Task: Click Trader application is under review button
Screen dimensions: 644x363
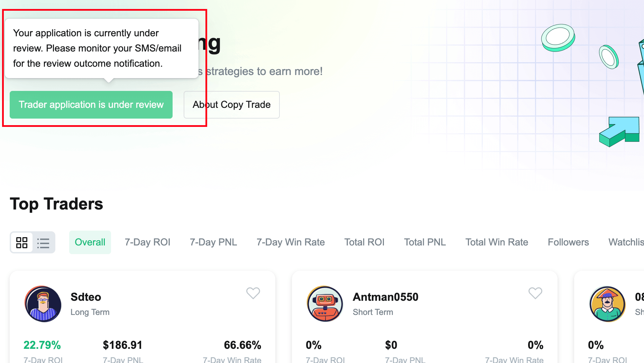Action: (91, 105)
